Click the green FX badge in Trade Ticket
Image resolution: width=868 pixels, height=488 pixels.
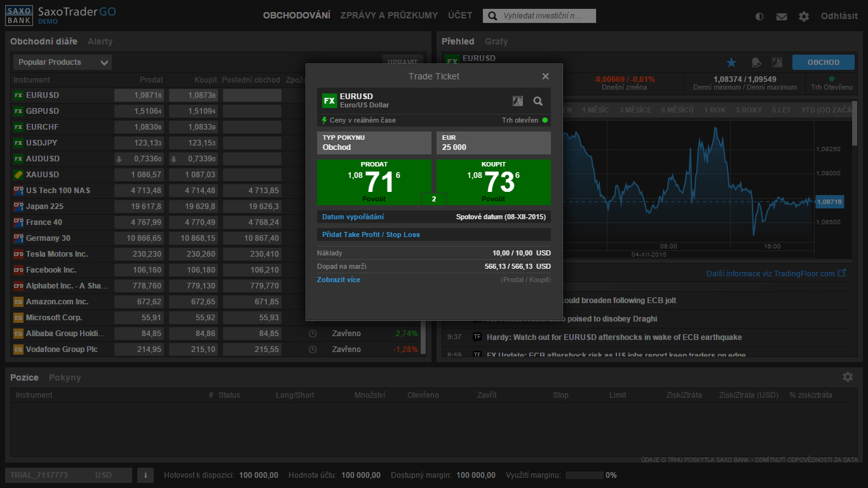pos(329,100)
